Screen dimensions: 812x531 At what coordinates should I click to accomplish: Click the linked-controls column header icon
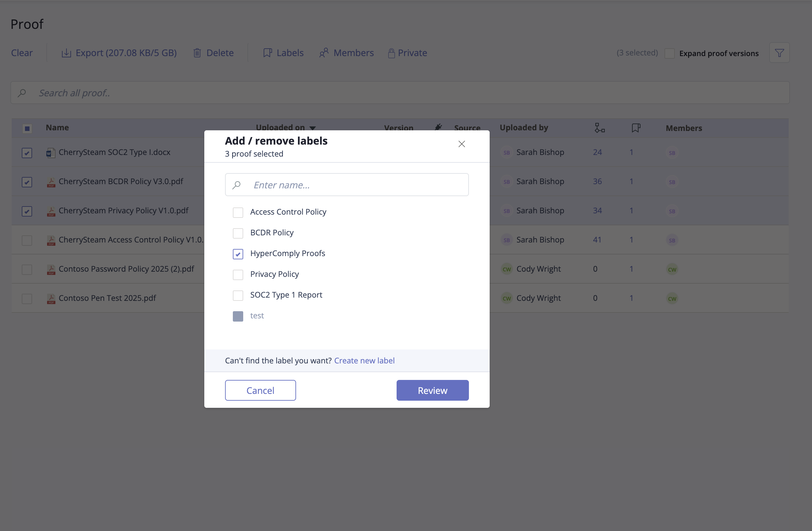(x=600, y=128)
